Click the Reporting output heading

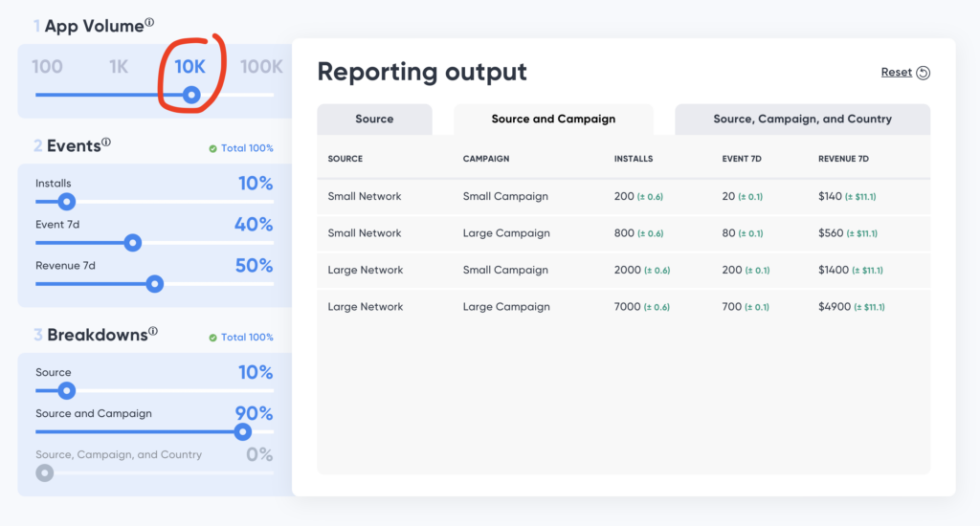pos(422,72)
